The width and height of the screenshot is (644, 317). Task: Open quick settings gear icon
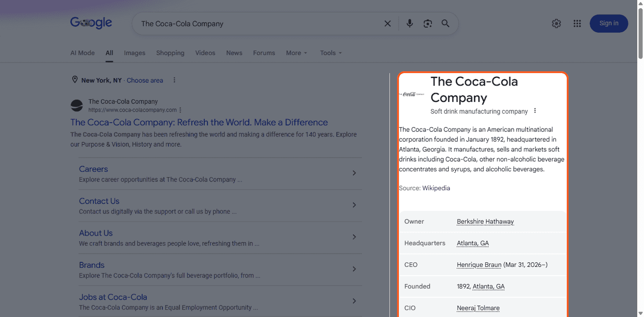556,23
